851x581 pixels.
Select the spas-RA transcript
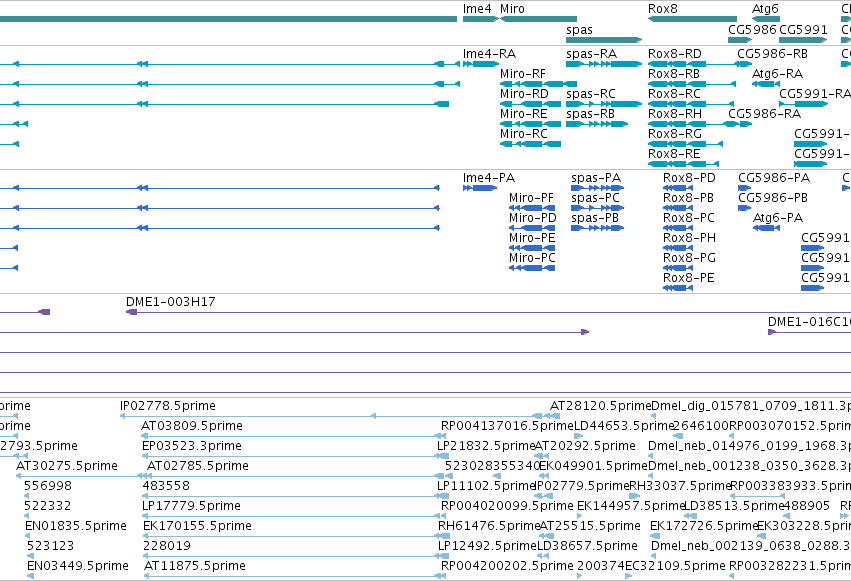pos(604,64)
